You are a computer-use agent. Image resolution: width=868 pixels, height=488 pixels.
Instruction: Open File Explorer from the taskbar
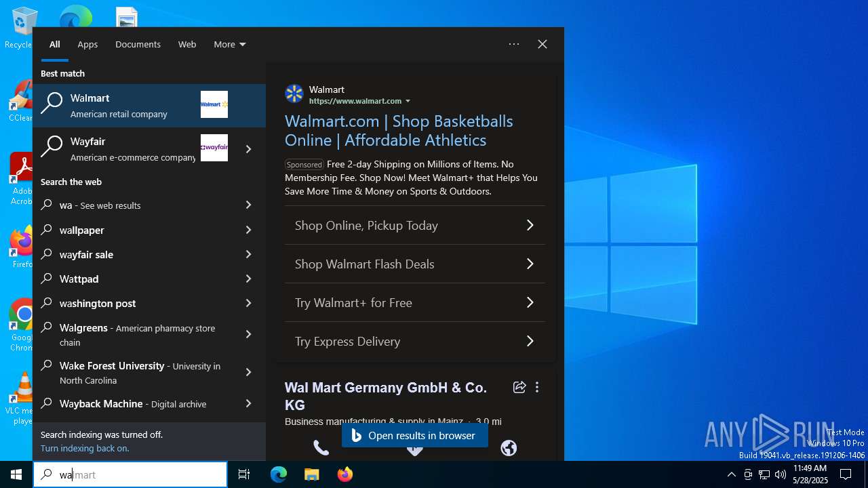(x=311, y=474)
